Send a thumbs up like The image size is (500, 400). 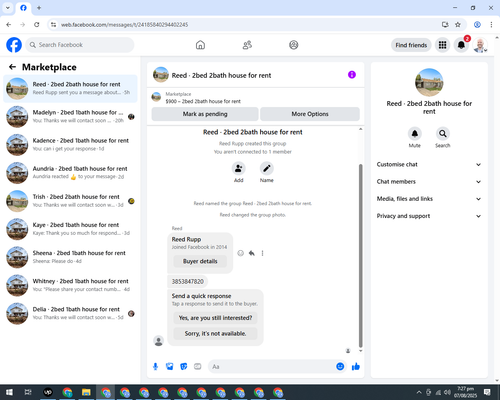click(356, 367)
